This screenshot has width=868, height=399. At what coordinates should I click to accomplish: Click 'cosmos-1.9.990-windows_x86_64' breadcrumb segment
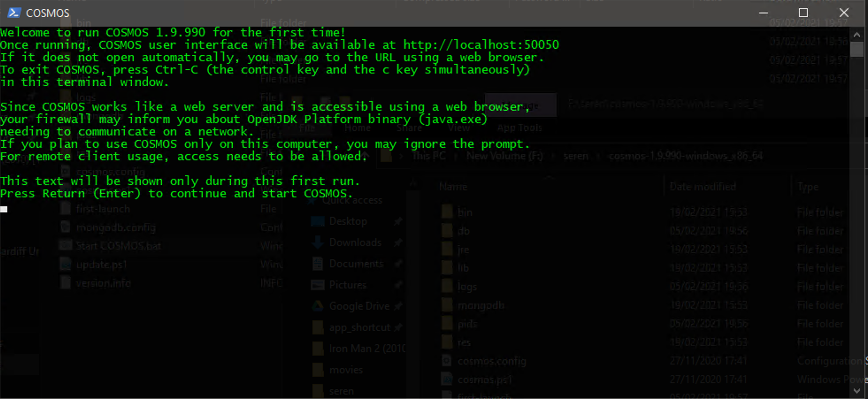tap(686, 156)
